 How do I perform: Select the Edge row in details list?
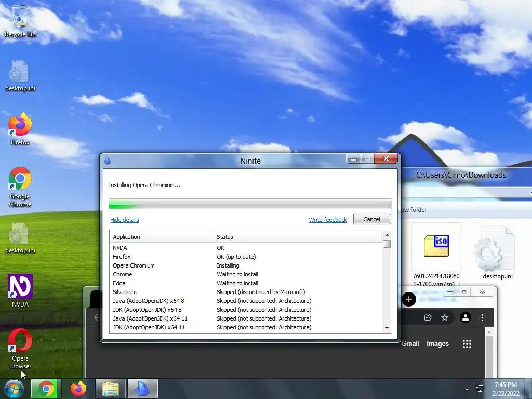click(246, 283)
